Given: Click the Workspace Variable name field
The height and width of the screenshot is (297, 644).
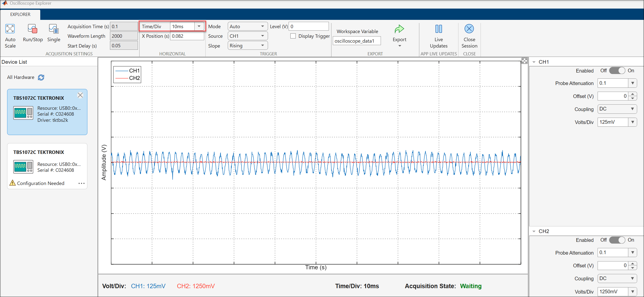Looking at the screenshot, I should [x=357, y=41].
